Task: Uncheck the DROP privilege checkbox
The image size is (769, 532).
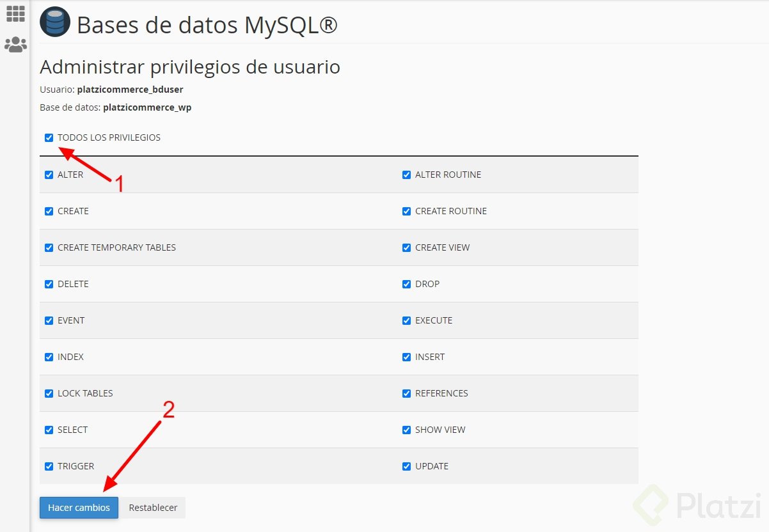Action: [x=406, y=284]
